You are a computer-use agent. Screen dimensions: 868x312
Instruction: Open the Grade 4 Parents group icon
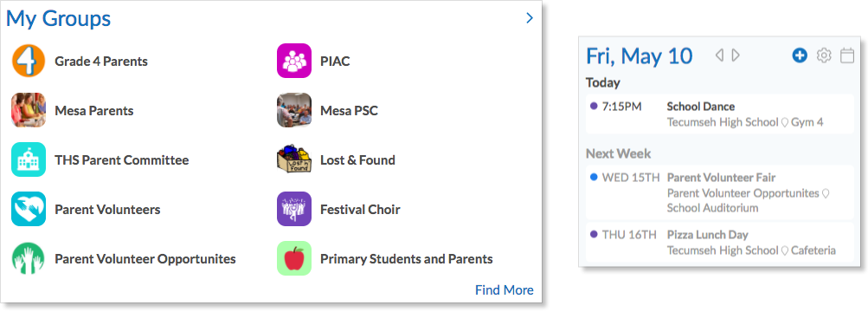tap(29, 61)
